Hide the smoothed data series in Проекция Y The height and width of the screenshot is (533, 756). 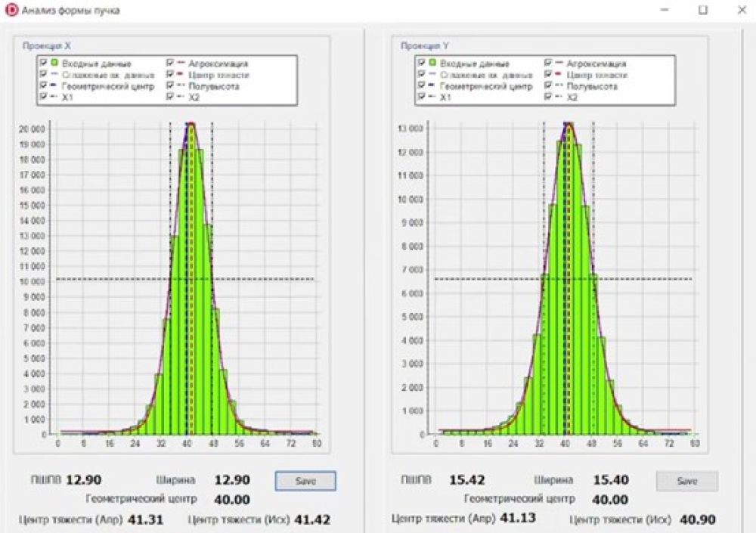click(421, 75)
